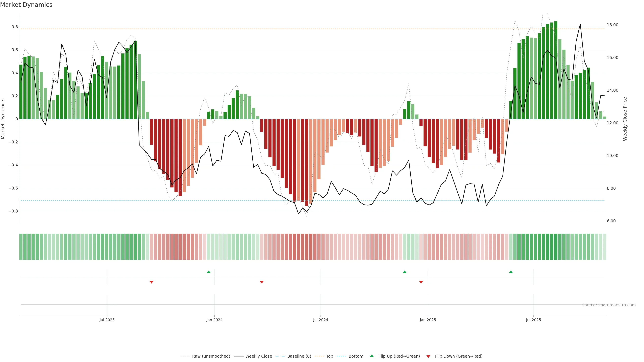This screenshot has width=644, height=362.
Task: Click the Jul 2024 x-axis label
Action: click(x=320, y=320)
